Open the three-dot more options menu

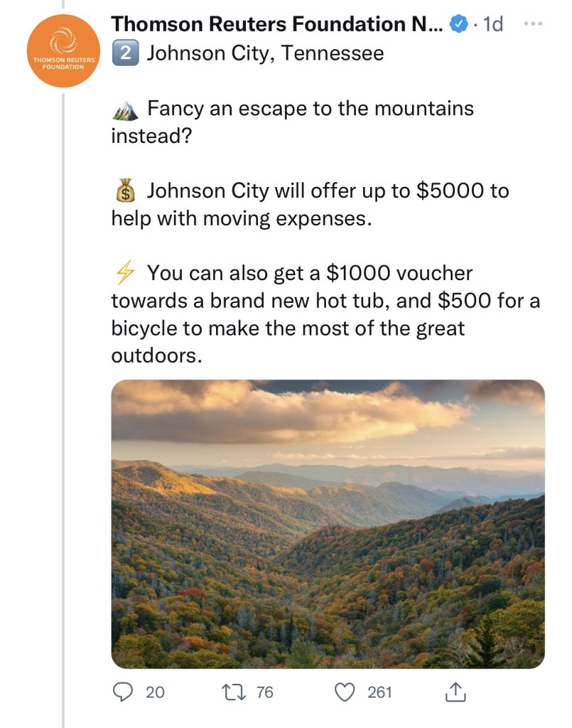532,23
